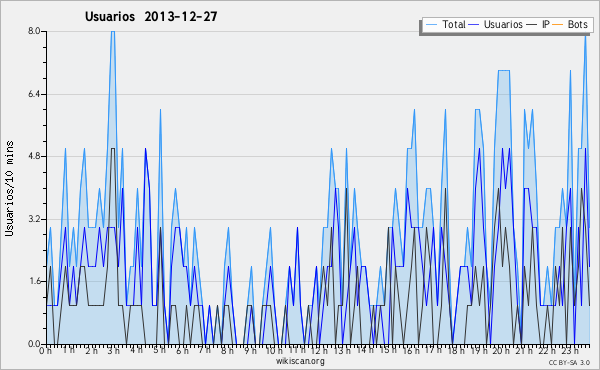Viewport: 600px width, 370px height.
Task: Click the y-axis value 0.0
Action: click(x=34, y=344)
